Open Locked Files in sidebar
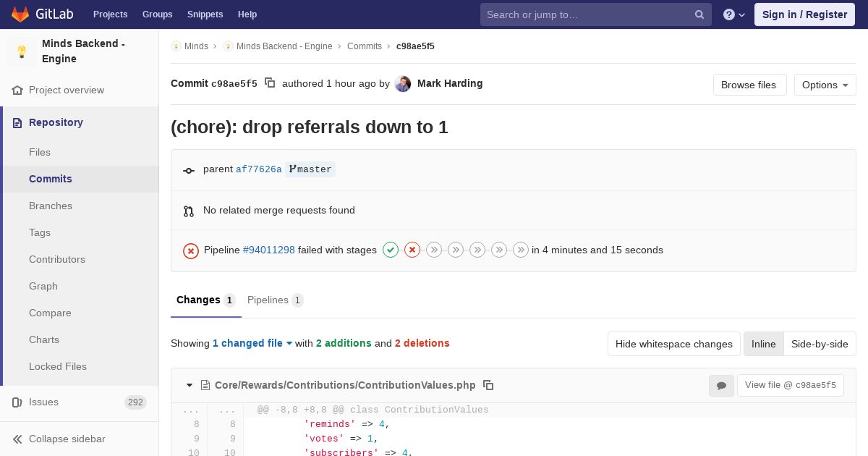 [x=58, y=366]
